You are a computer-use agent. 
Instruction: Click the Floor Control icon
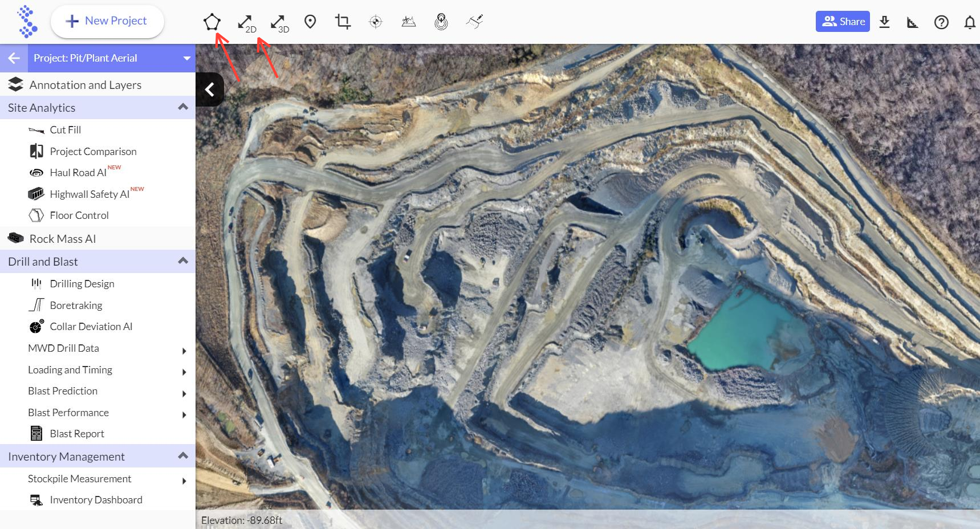click(36, 215)
